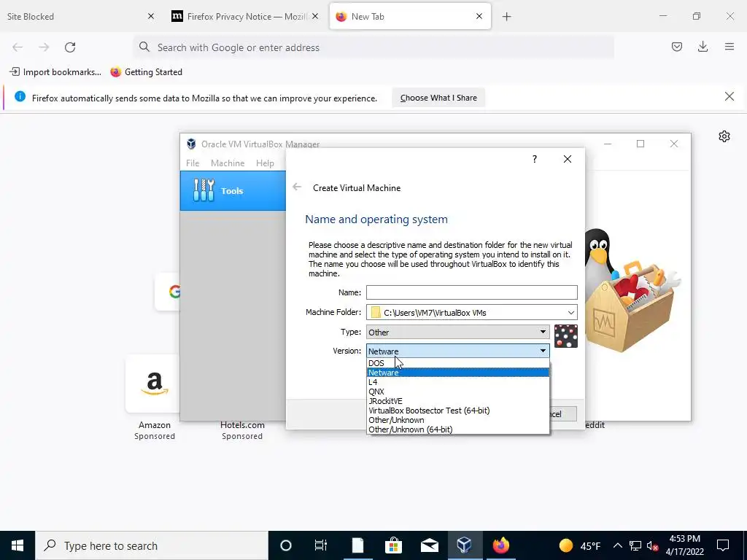The width and height of the screenshot is (747, 560).
Task: Open the Hotels.com sponsored shortcut
Action: (x=242, y=430)
